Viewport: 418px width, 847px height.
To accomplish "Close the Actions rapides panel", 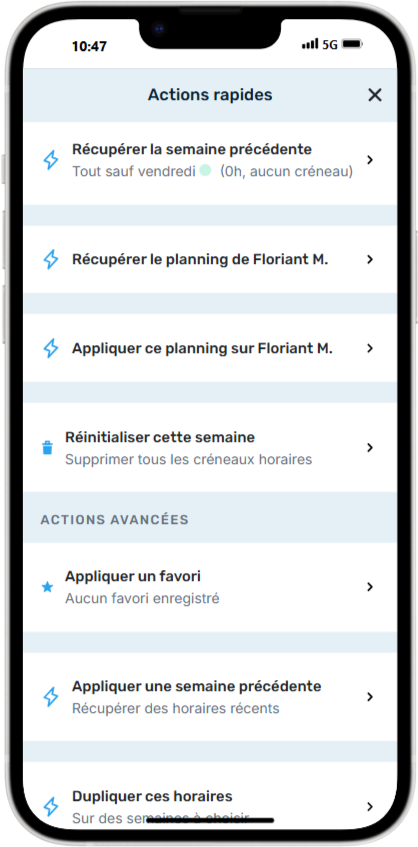I will (375, 96).
